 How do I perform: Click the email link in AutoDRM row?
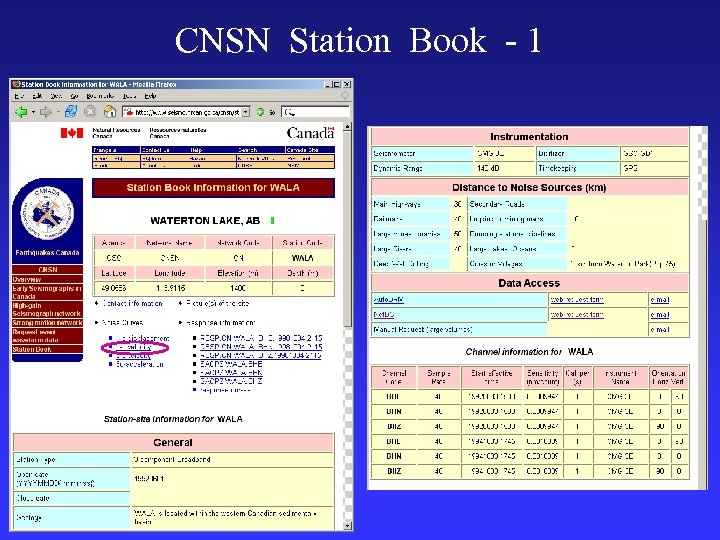(x=660, y=300)
